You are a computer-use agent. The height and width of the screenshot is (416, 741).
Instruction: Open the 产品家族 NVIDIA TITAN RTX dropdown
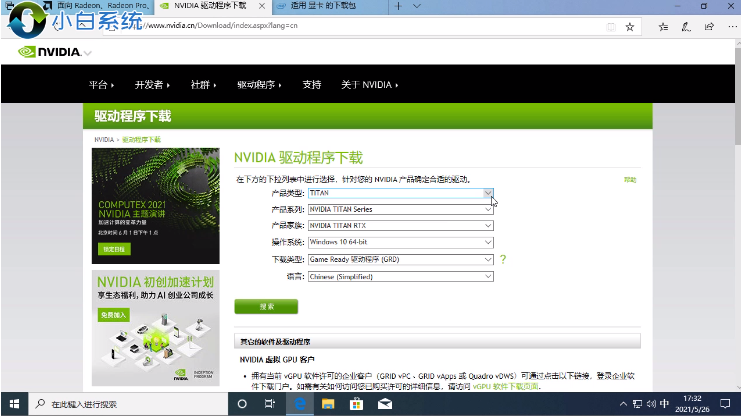(x=401, y=225)
